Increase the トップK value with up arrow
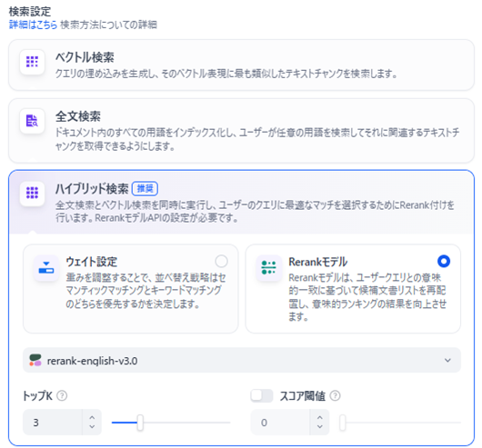 click(92, 418)
